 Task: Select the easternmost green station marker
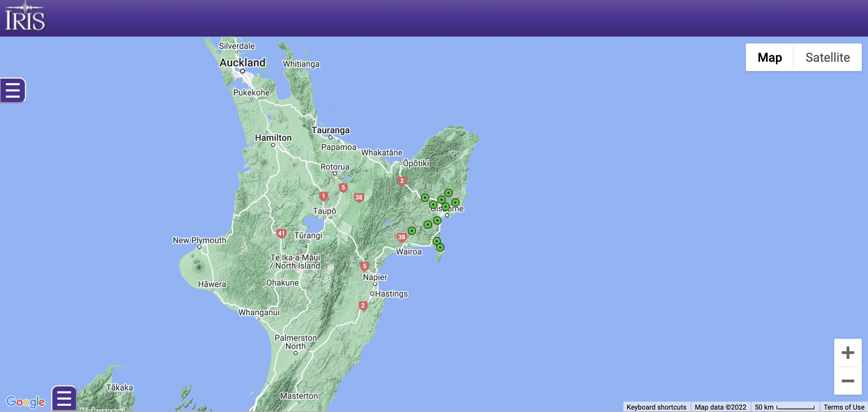coord(455,203)
